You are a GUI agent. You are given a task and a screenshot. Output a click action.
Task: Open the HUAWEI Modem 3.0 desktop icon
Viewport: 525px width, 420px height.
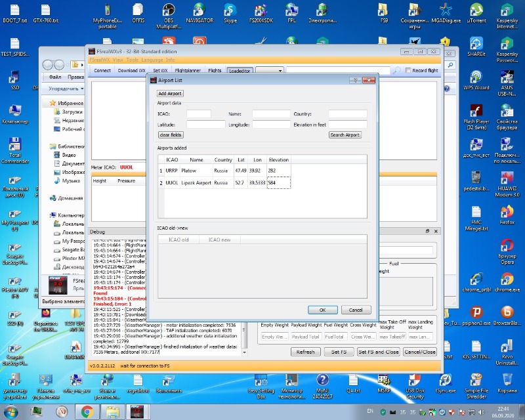point(507,184)
